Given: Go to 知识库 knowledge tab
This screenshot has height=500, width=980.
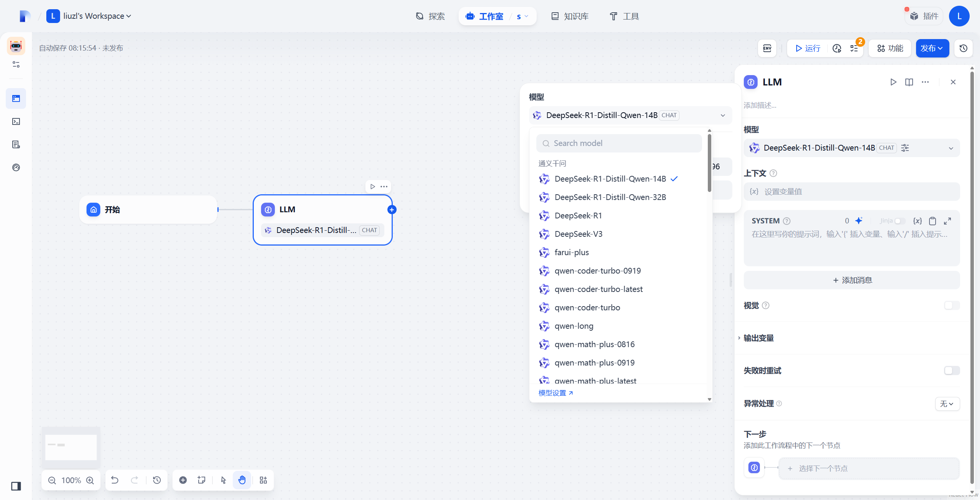Looking at the screenshot, I should tap(570, 16).
